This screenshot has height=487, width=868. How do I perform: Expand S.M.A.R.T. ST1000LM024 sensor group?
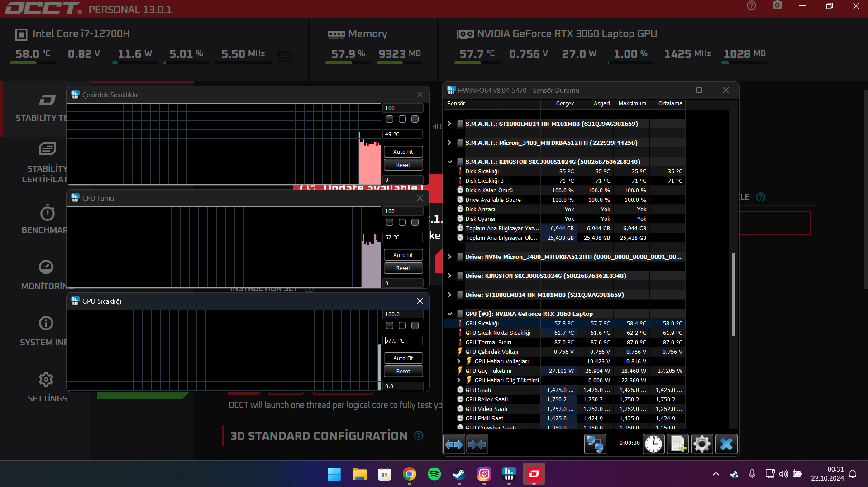click(x=449, y=124)
